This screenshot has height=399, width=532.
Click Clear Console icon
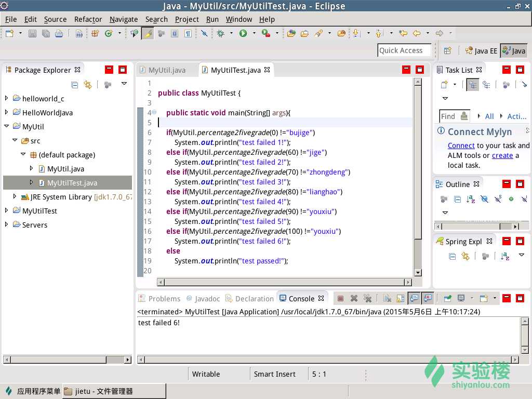tap(387, 298)
